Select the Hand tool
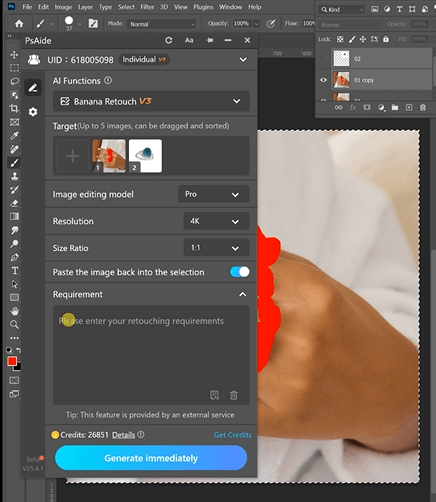Viewport: 436px width, 502px height. click(x=14, y=311)
